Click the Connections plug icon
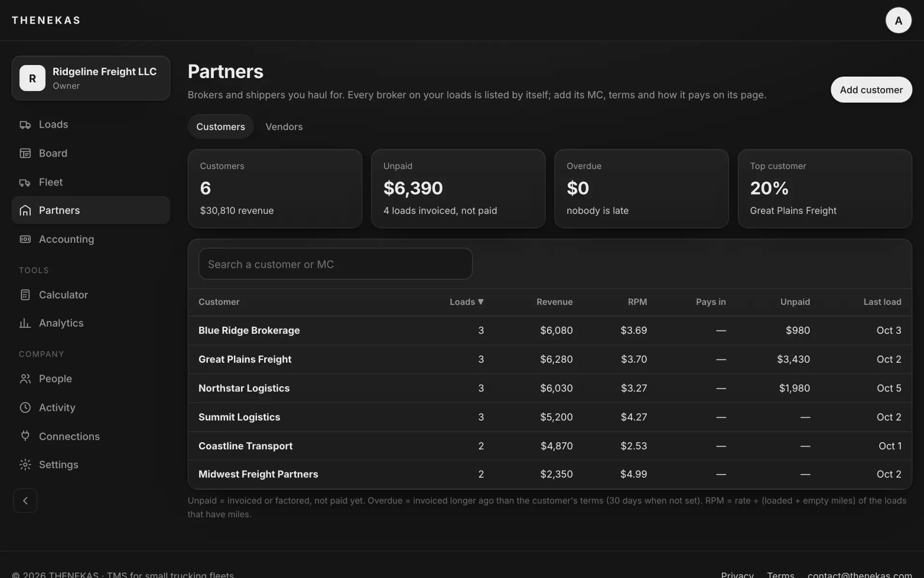 pos(25,436)
